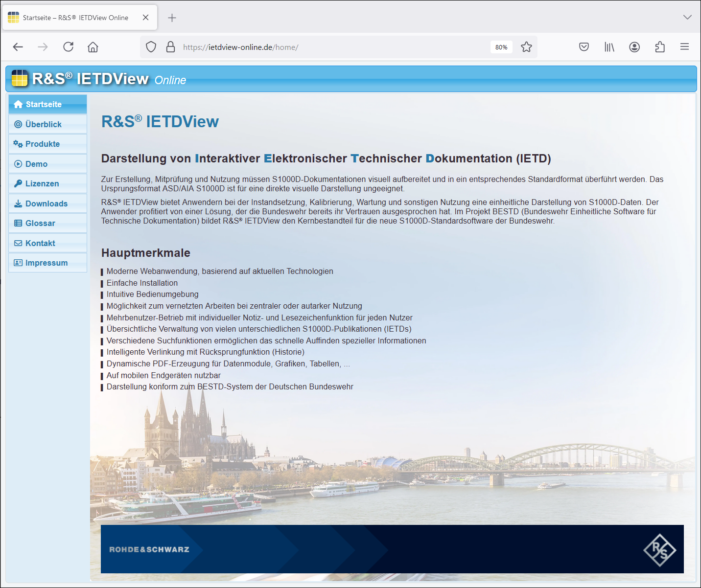Open the Firefox hamburger menu

tap(684, 46)
